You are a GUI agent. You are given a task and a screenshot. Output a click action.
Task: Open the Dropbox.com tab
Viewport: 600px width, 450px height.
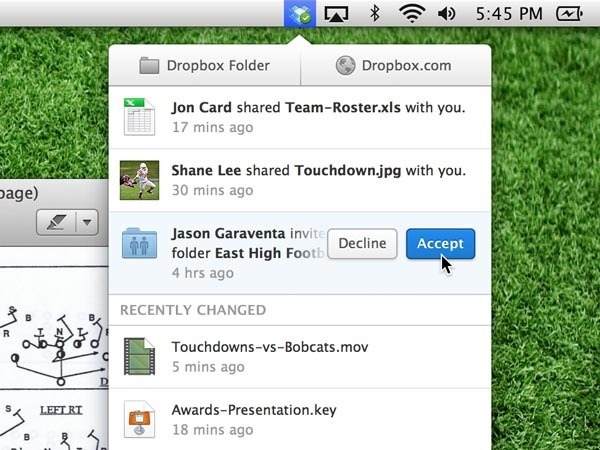click(396, 65)
